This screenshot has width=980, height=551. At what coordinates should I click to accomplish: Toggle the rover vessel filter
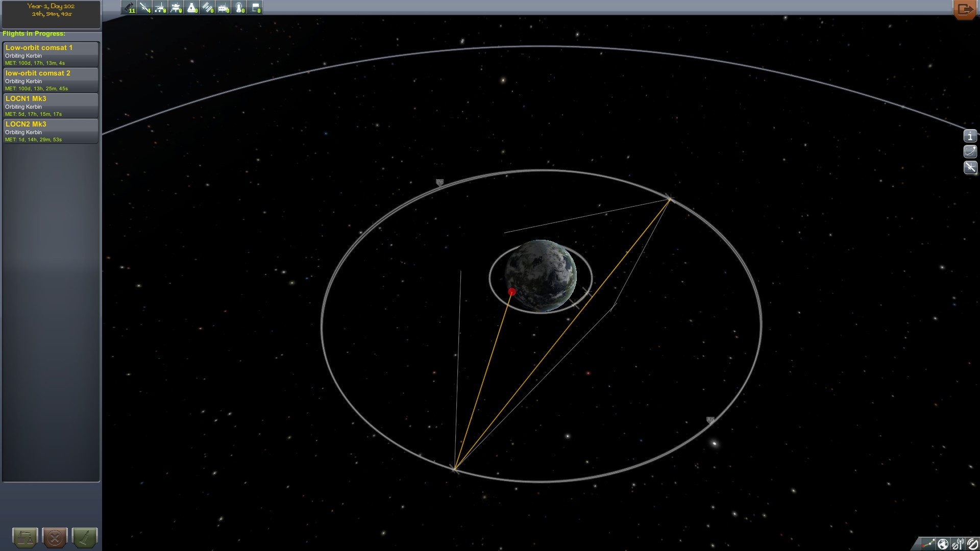(160, 8)
